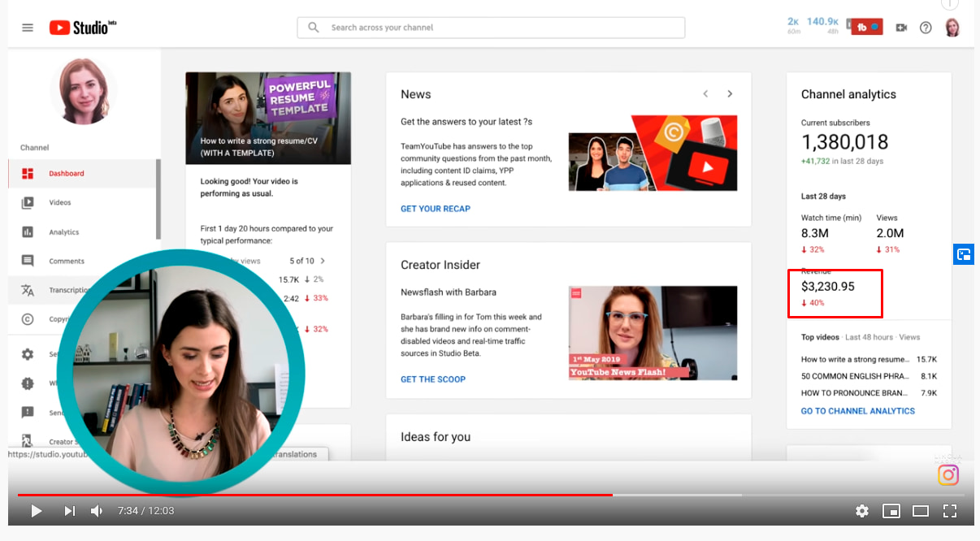Select Dashboard in the sidebar
The image size is (980, 541).
66,173
